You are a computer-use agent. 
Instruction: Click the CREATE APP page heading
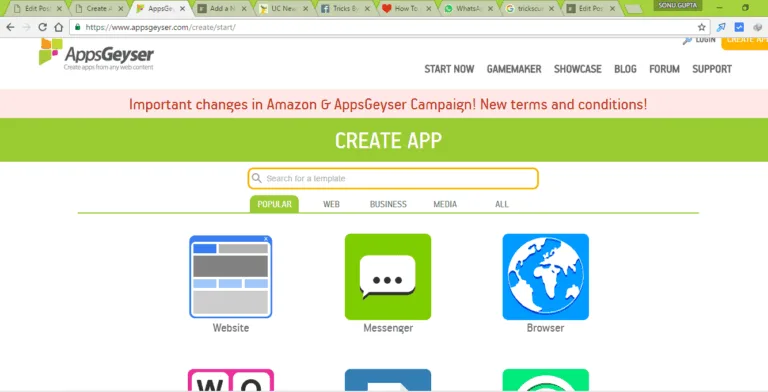coord(388,141)
